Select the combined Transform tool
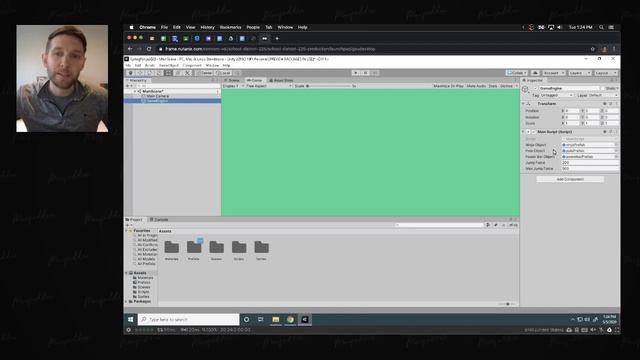Screen dimensions: 640x360 pos(178,73)
